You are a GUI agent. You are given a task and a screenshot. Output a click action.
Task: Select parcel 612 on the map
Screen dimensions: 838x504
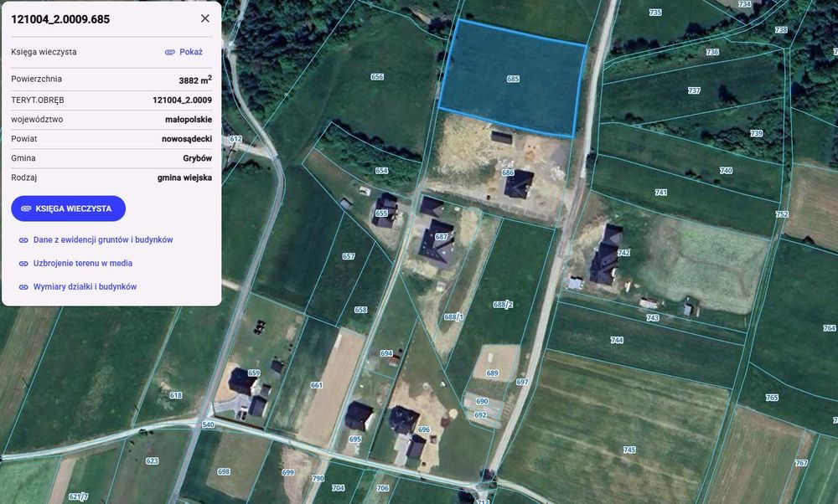[235, 139]
